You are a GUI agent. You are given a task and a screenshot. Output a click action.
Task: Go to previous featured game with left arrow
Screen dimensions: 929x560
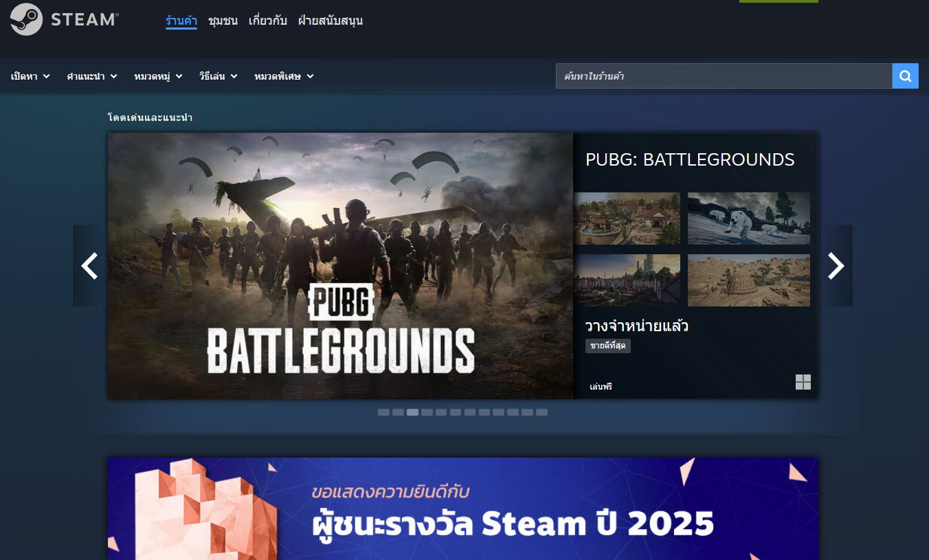pos(89,265)
